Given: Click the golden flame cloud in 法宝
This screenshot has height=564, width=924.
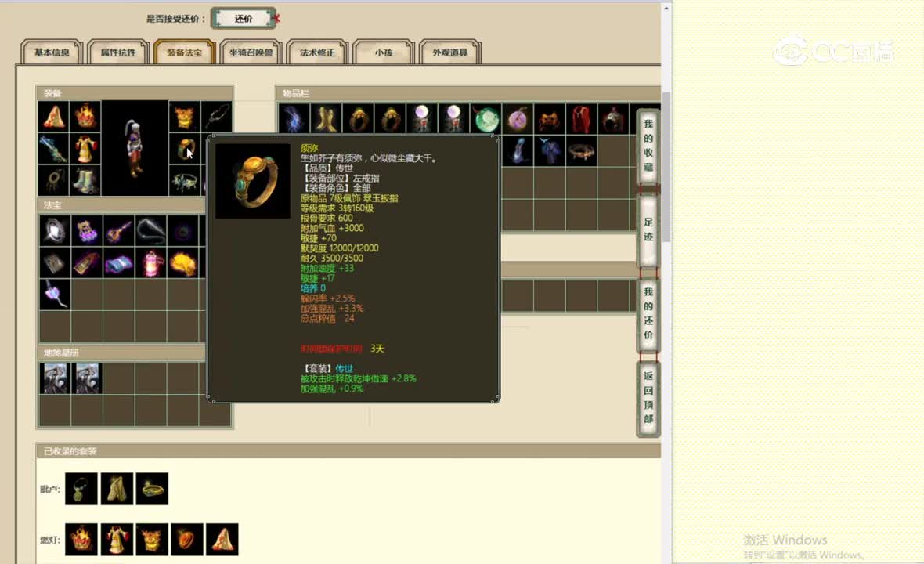Looking at the screenshot, I should 182,262.
